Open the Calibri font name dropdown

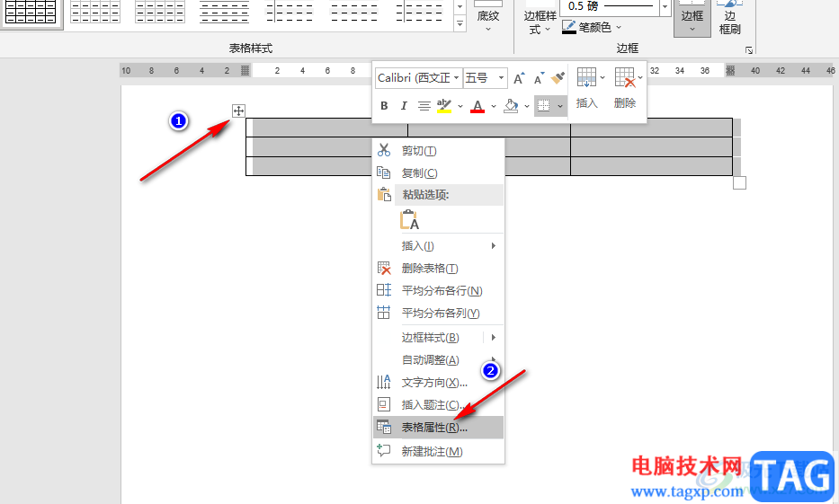pyautogui.click(x=457, y=78)
